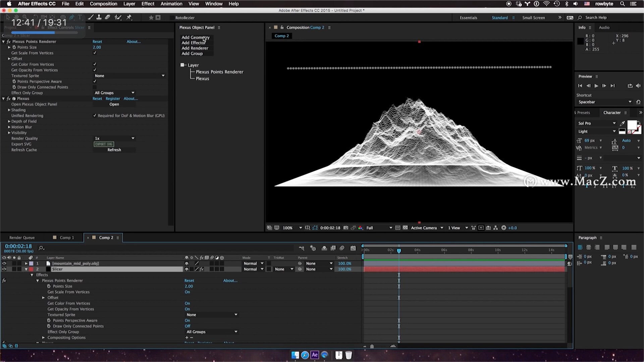
Task: Open the Active Camera dropdown
Action: coord(427,228)
